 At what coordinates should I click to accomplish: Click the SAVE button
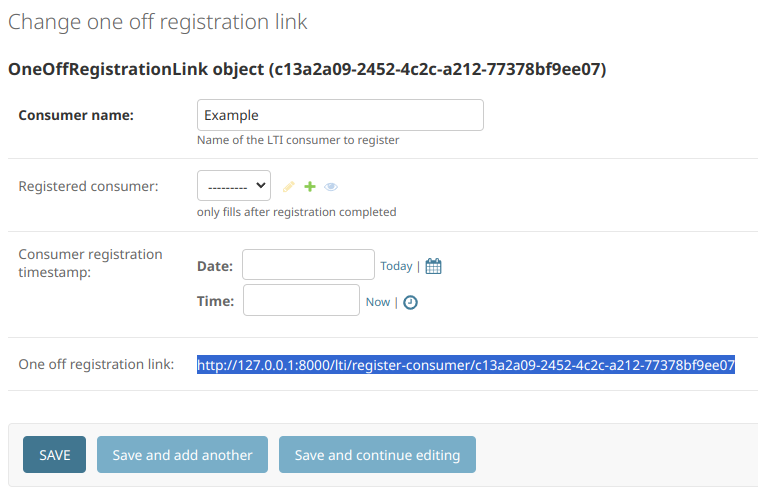point(55,455)
